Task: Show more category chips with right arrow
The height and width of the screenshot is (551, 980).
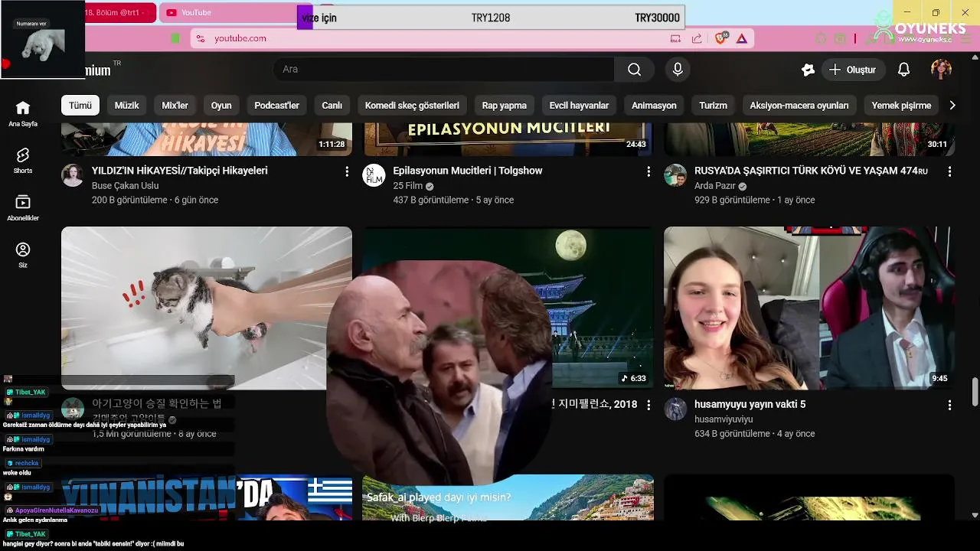Action: 952,106
